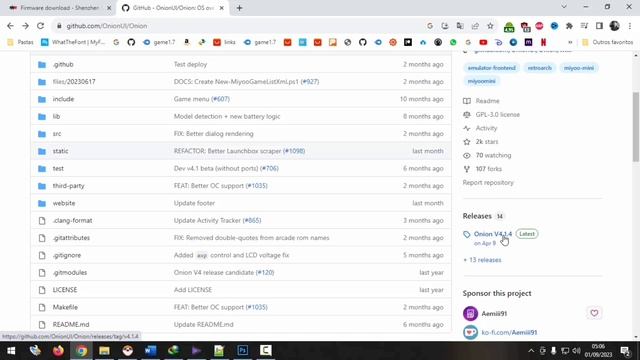Viewport: 640px width, 360px height.
Task: Open the include folder name
Action: click(63, 99)
